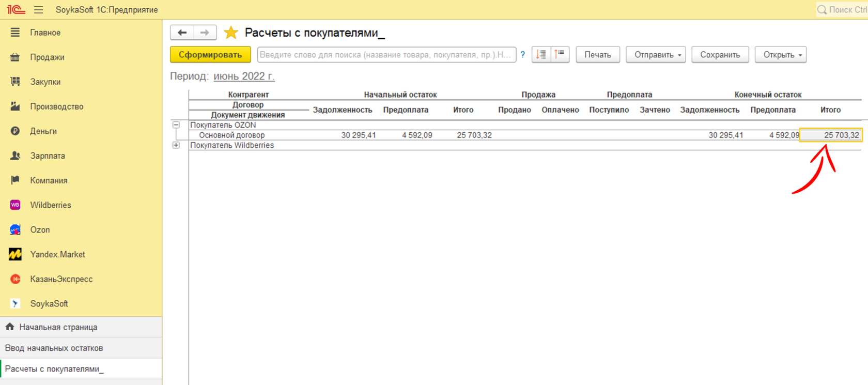
Task: Open the hamburger main menu
Action: [x=39, y=10]
